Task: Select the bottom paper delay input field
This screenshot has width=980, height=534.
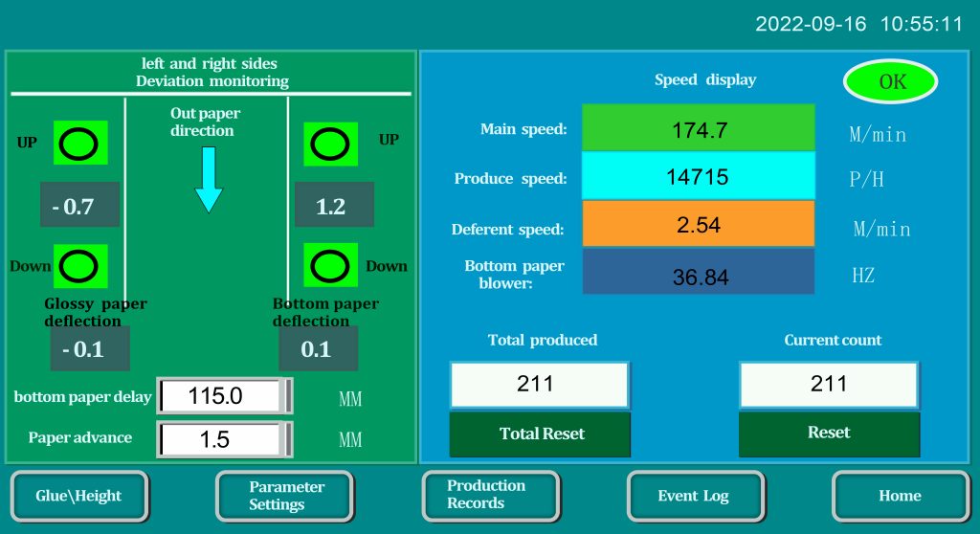Action: (224, 396)
